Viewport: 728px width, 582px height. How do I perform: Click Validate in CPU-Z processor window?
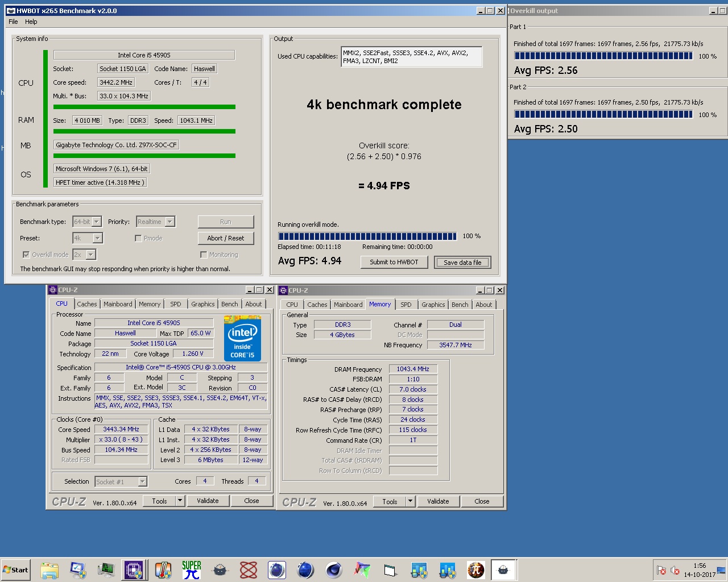point(208,501)
